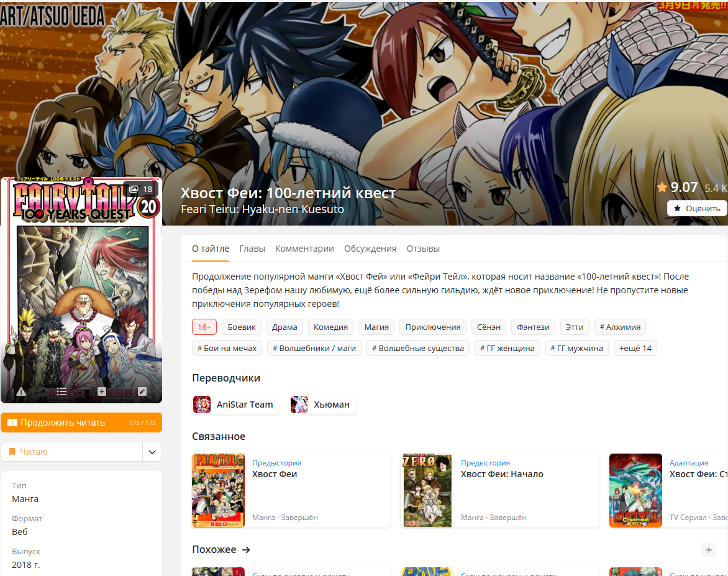Open related title Хвост Феи: Начало
Screen dimensions: 728x576
click(502, 474)
